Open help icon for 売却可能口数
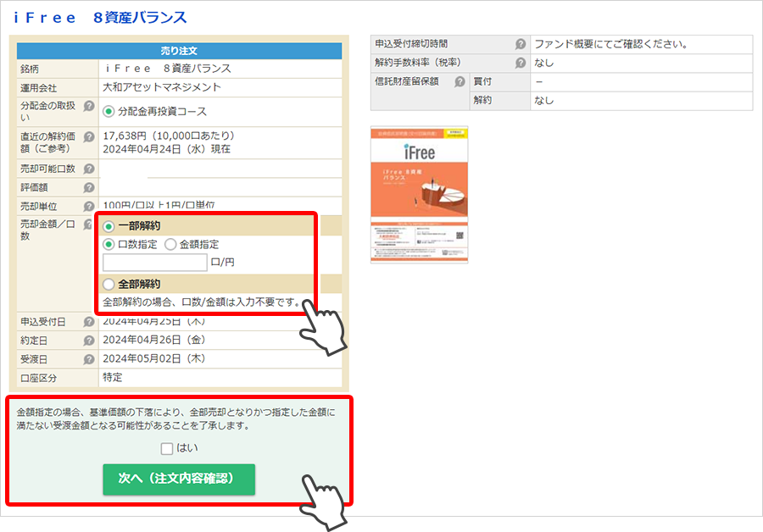This screenshot has width=763, height=532. [88, 169]
